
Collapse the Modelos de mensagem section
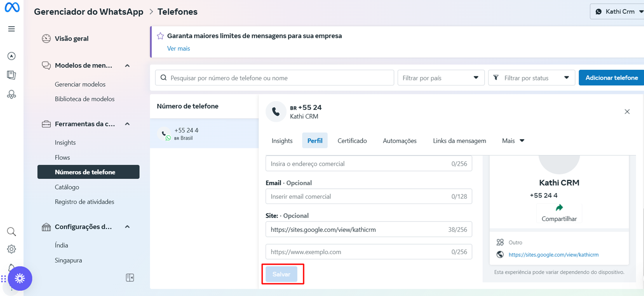pos(127,66)
